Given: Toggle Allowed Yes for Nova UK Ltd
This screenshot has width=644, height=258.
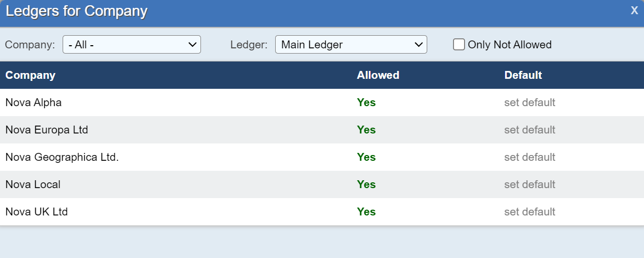Looking at the screenshot, I should (x=366, y=212).
